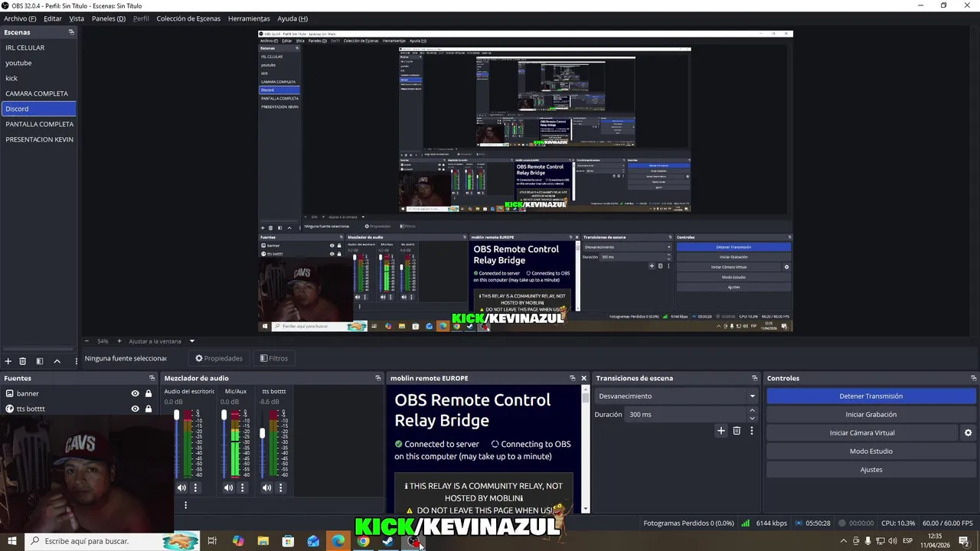Mute Audio del escritorio speaker icon
Image resolution: width=980 pixels, height=551 pixels.
pyautogui.click(x=181, y=487)
